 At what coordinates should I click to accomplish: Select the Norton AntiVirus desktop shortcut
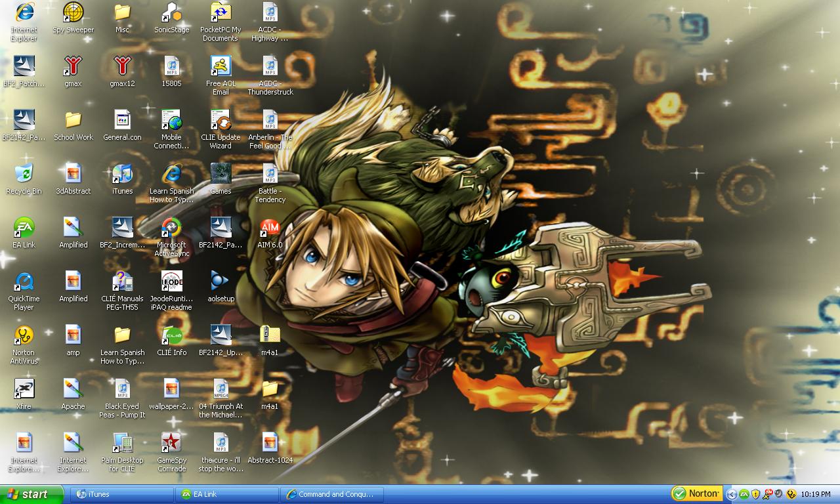[24, 336]
